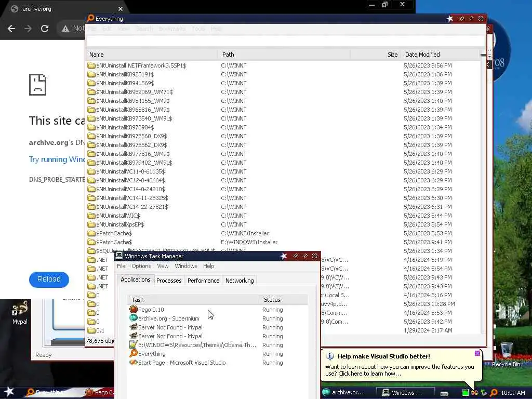
Task: Click the Start star button on taskbar
Action: click(x=9, y=392)
